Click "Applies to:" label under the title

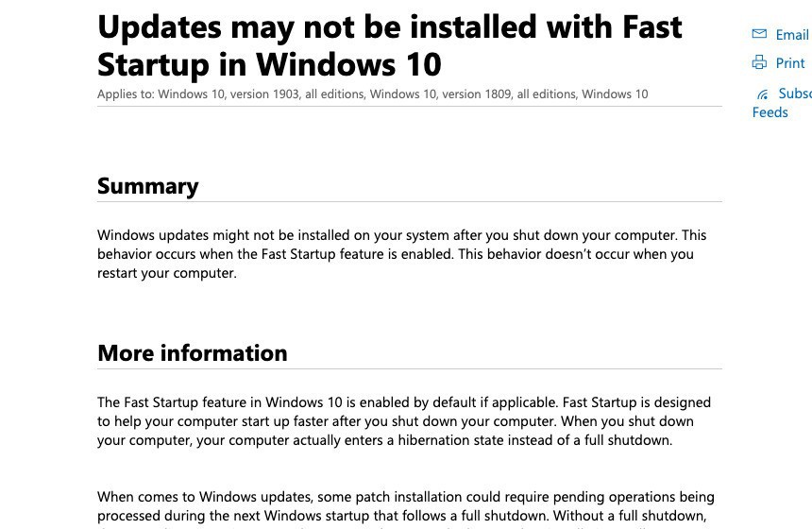coord(126,94)
